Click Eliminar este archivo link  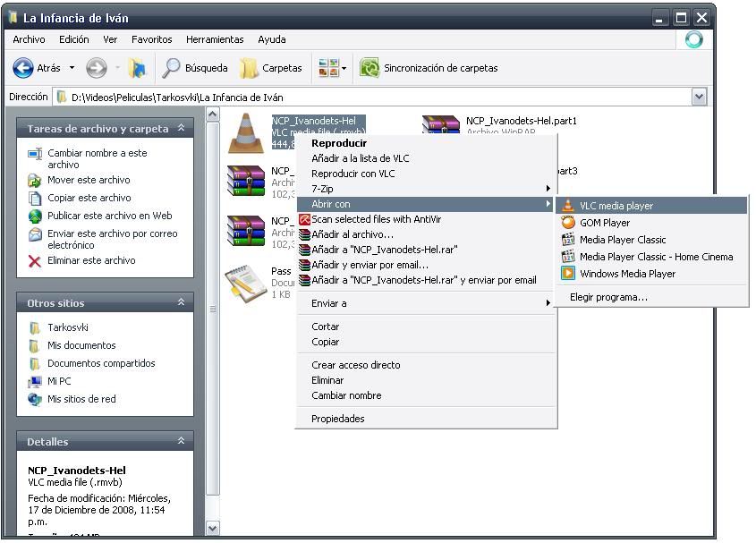coord(90,260)
